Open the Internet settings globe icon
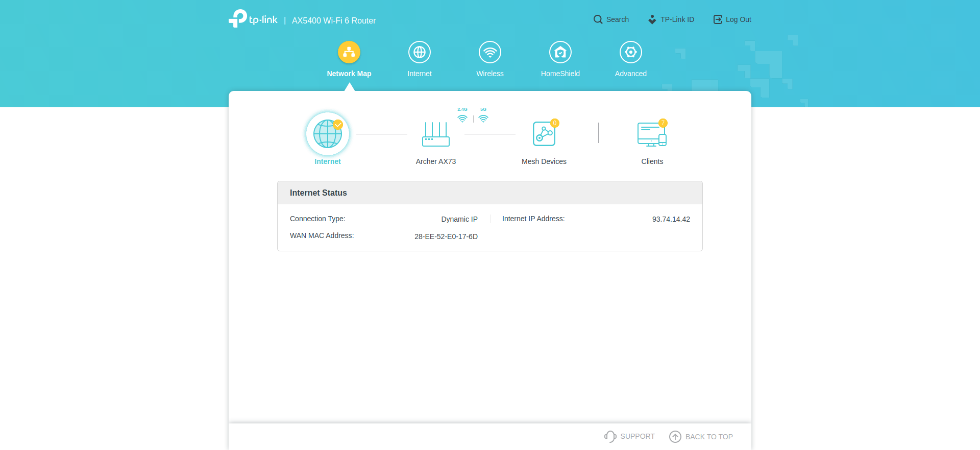980x450 pixels. point(420,52)
